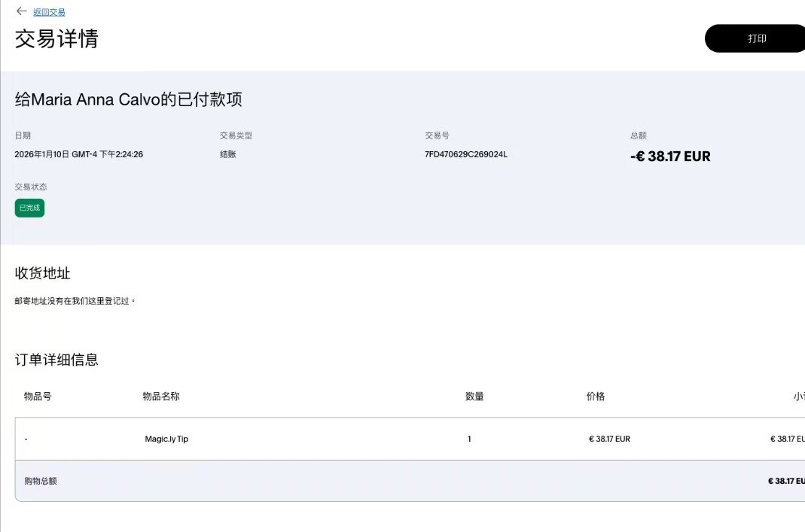Click the 结账 transaction type value
The width and height of the screenshot is (805, 532).
pos(228,154)
